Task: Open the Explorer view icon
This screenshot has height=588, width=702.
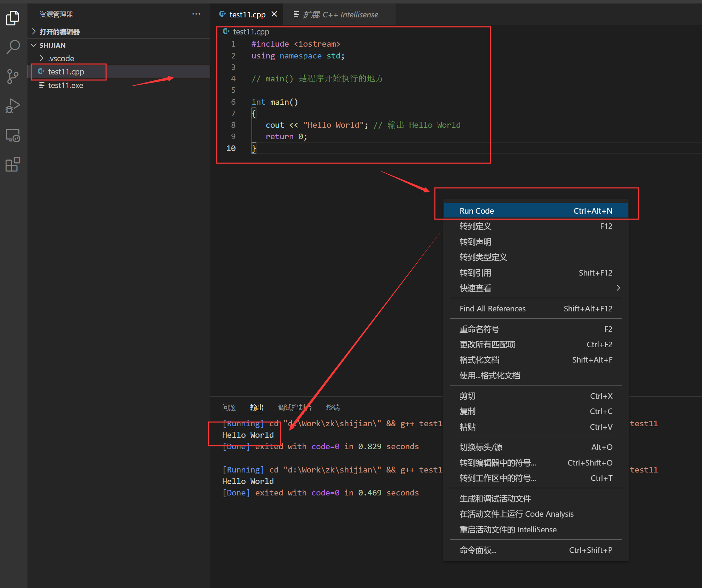Action: point(13,18)
